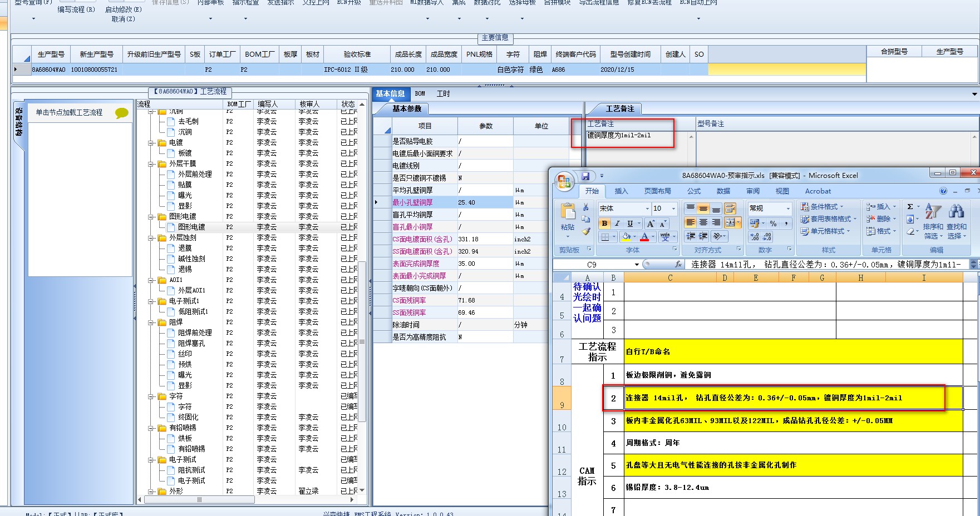Open the text orientation tool

717,236
